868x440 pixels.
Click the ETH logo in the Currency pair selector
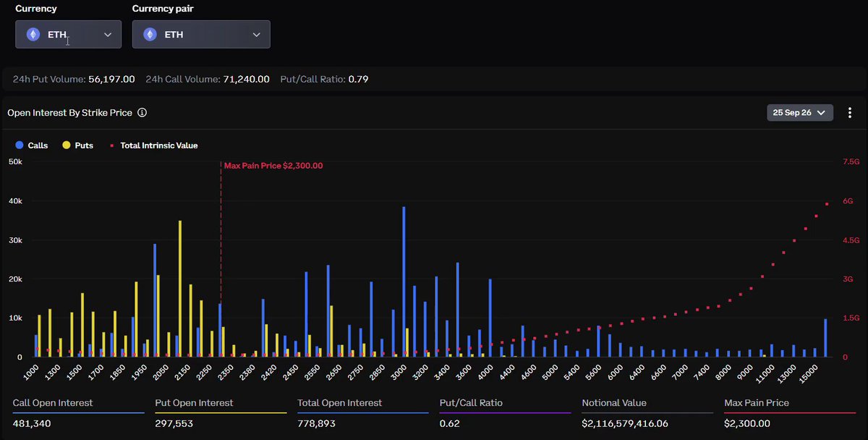point(150,34)
